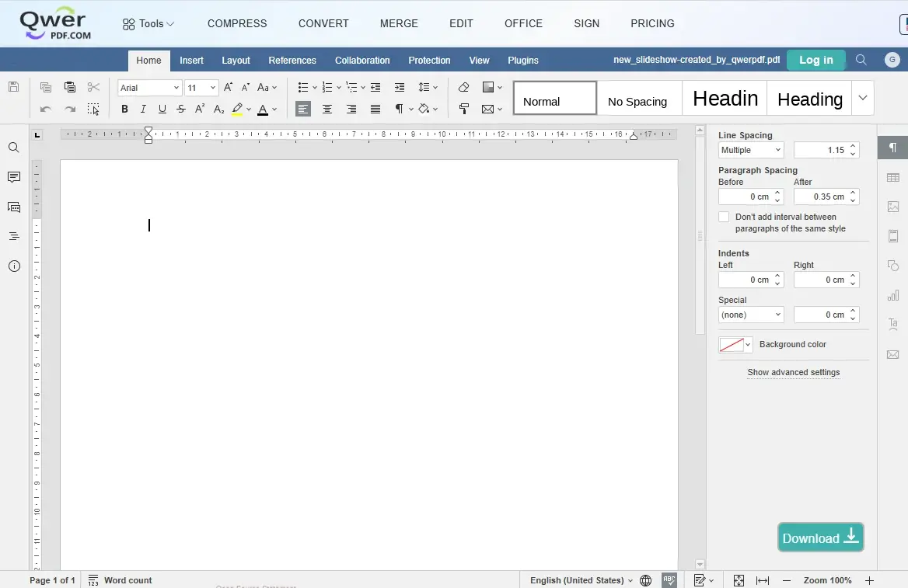Open the Comments panel in left sidebar
Viewport: 908px width, 588px height.
click(14, 177)
